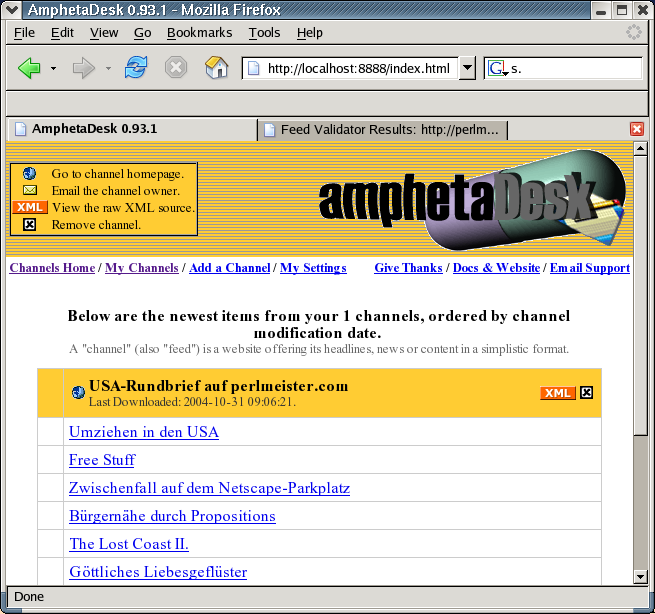
Task: Click the scrollbar up arrow
Action: point(640,148)
